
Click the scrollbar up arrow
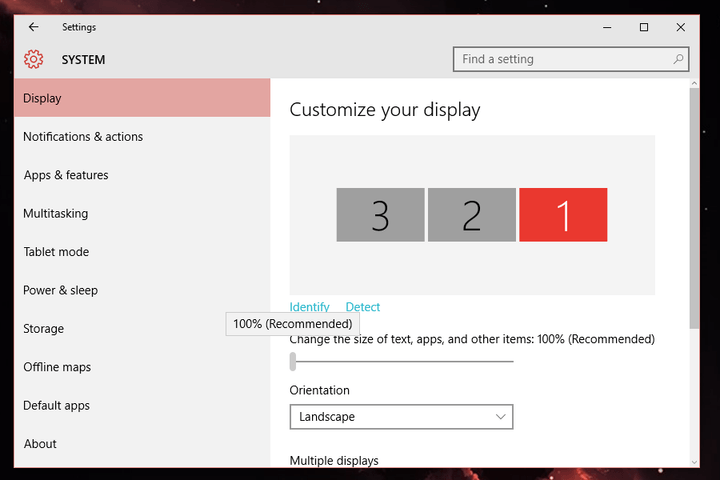tap(694, 83)
